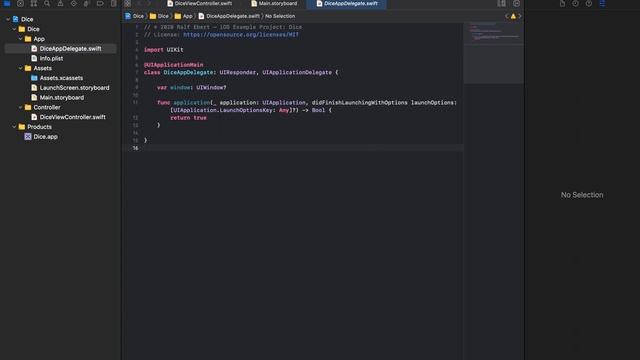
Task: Select the DiceAppDelegate.swift tab
Action: click(347, 4)
